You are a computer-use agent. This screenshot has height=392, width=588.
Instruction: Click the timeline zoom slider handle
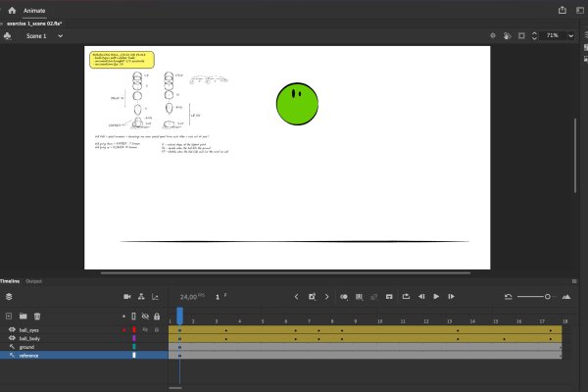point(548,297)
